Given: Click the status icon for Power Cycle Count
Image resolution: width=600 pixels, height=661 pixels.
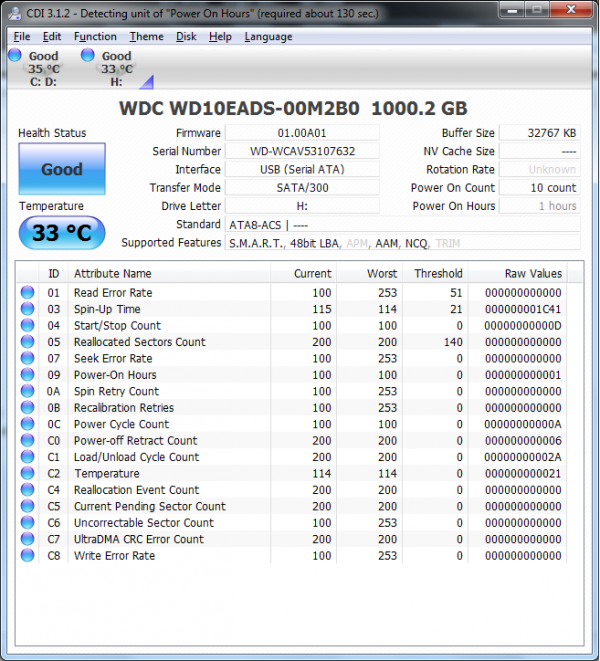Looking at the screenshot, I should [x=27, y=424].
